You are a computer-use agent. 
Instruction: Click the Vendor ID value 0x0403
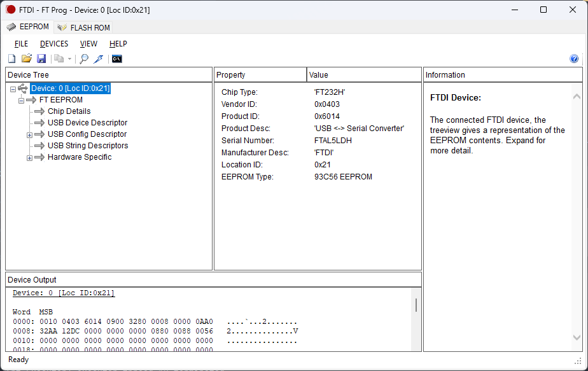click(327, 104)
